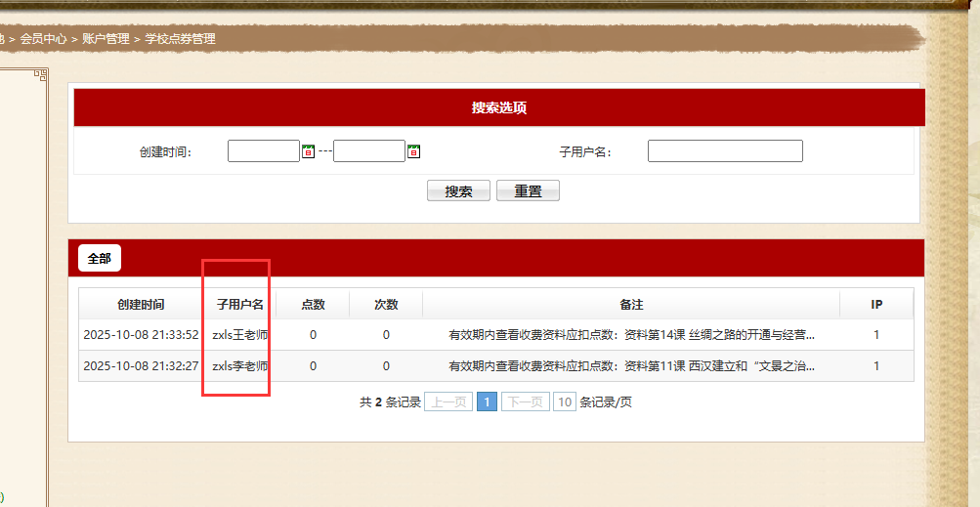Select the zxls王老师 sub-user cell
The image size is (980, 507).
239,335
